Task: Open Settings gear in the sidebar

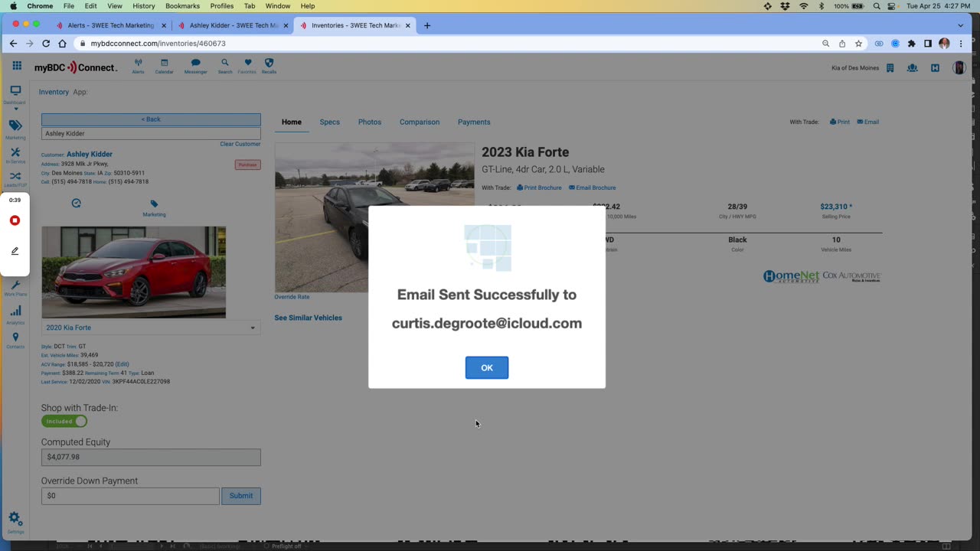Action: click(x=15, y=523)
